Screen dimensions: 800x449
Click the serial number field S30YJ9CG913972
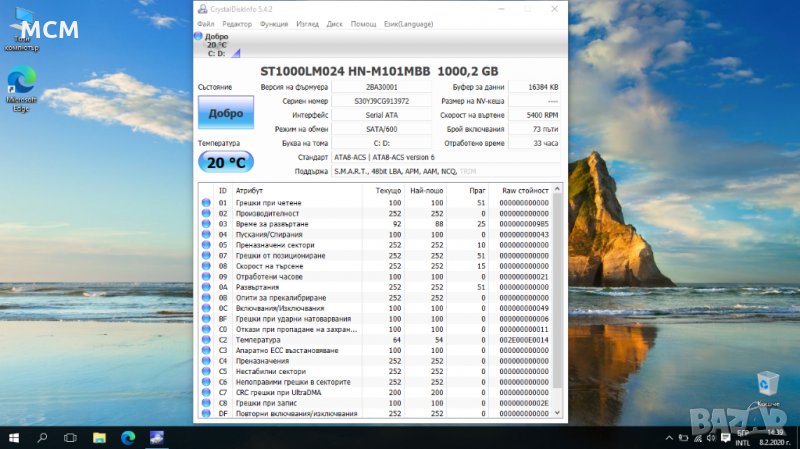pos(381,101)
